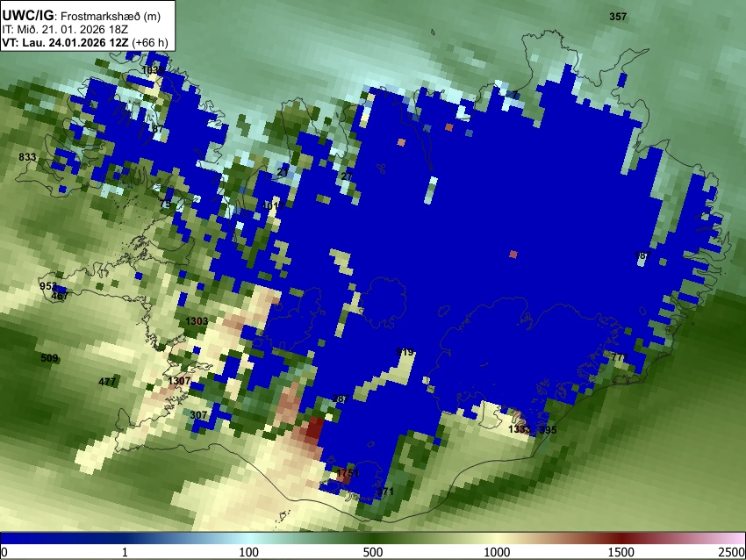Click the map value 1307
This screenshot has height=560, width=746.
(x=179, y=381)
